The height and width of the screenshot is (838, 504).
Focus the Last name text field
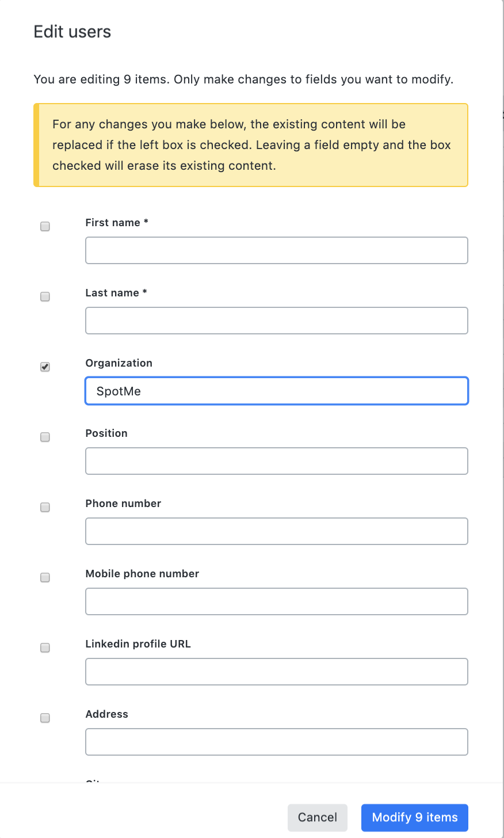tap(277, 321)
